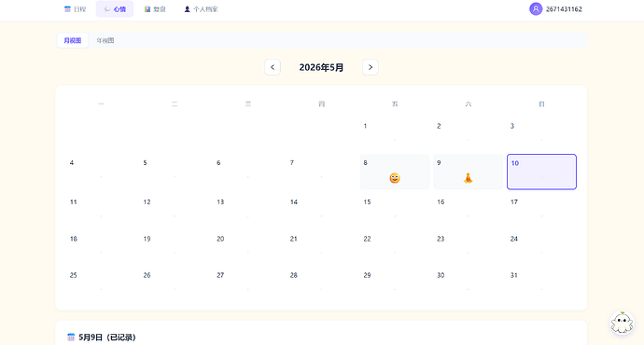Select day 17 in the calendar
644x345 pixels.
(541, 210)
